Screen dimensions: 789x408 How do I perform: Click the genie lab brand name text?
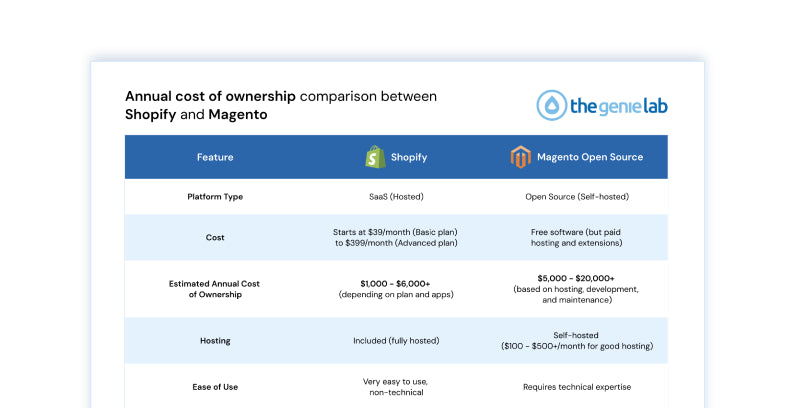[617, 106]
